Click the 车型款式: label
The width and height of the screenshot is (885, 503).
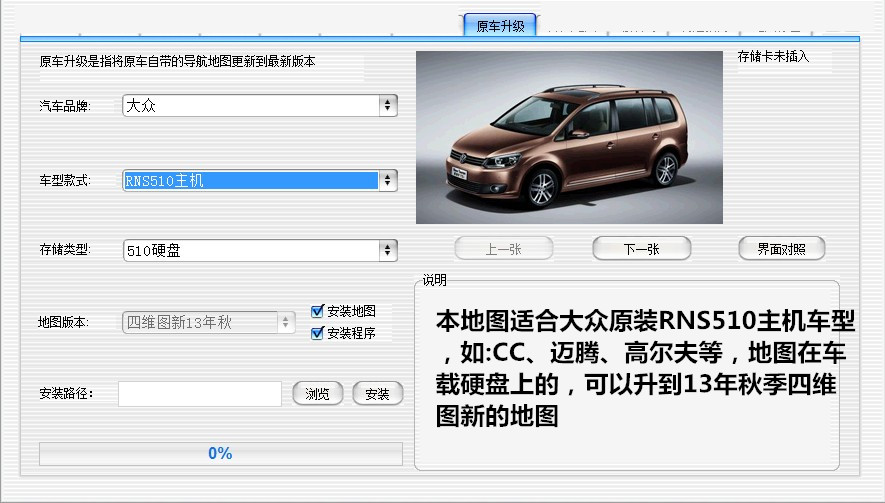pyautogui.click(x=65, y=181)
